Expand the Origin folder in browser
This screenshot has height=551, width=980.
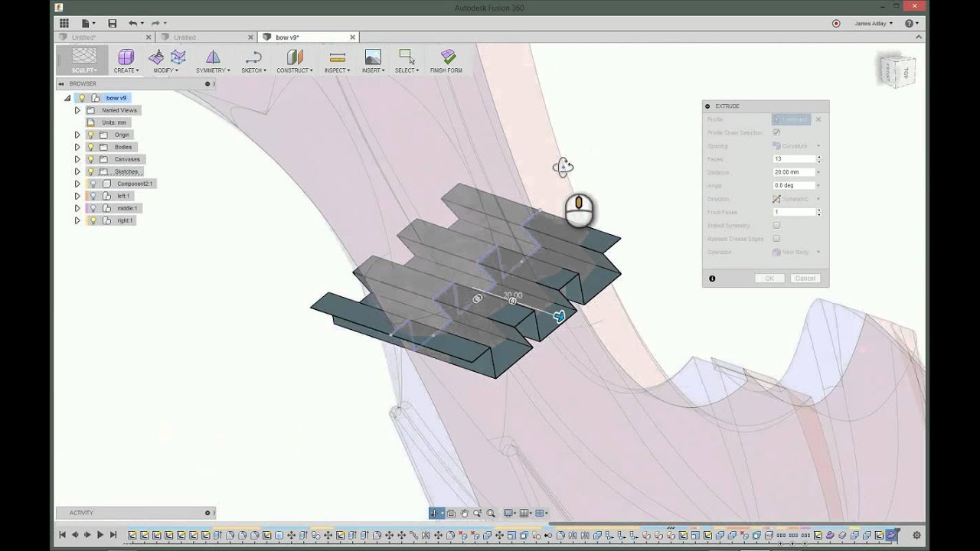(77, 135)
